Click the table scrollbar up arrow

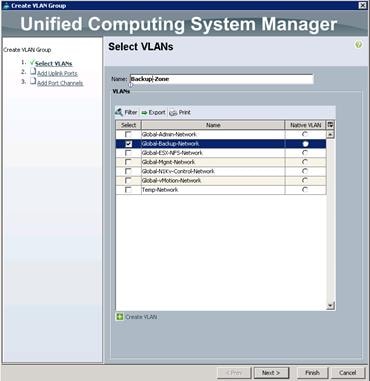pos(330,134)
